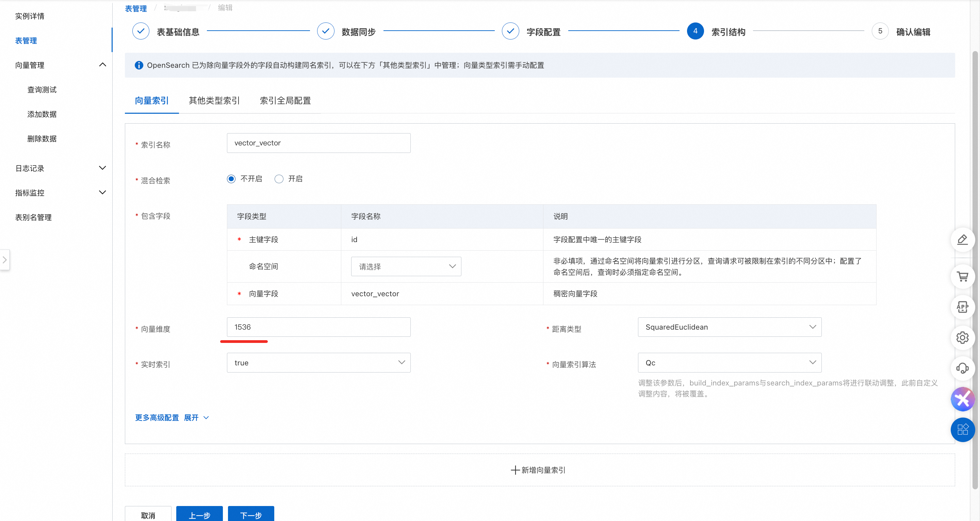Open the API tool floating icon
This screenshot has height=521, width=980.
click(962, 307)
